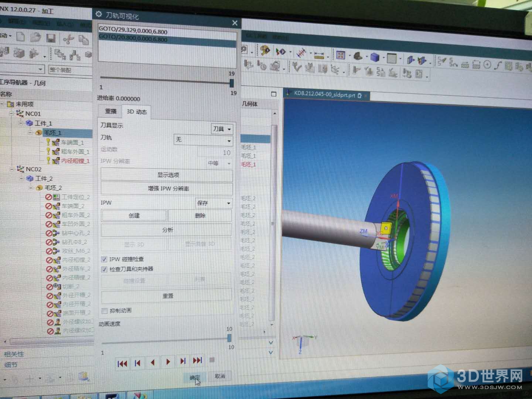Open the 细节 panel section
Image resolution: width=532 pixels, height=399 pixels.
tap(11, 365)
